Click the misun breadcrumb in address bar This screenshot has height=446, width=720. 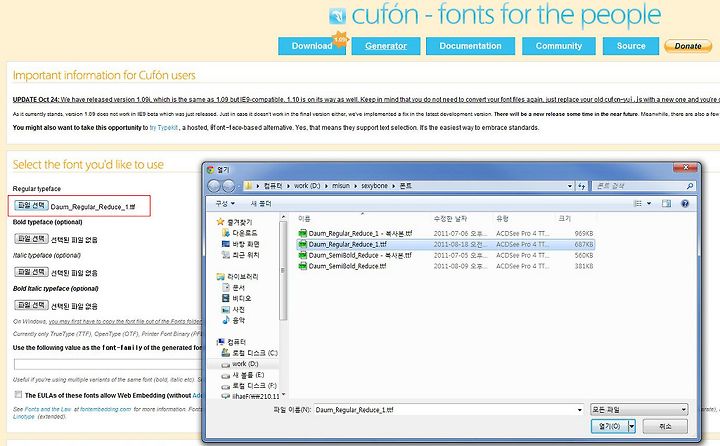click(x=341, y=186)
